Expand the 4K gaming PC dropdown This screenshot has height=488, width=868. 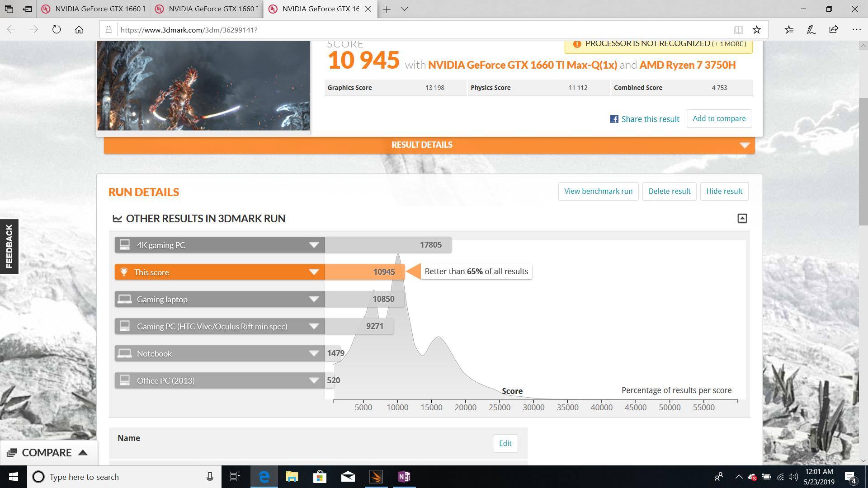pos(314,245)
